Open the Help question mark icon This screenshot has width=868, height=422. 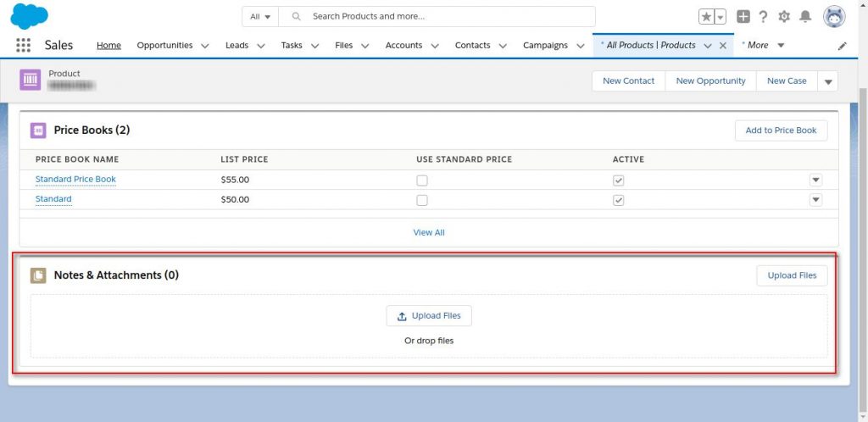tap(763, 17)
